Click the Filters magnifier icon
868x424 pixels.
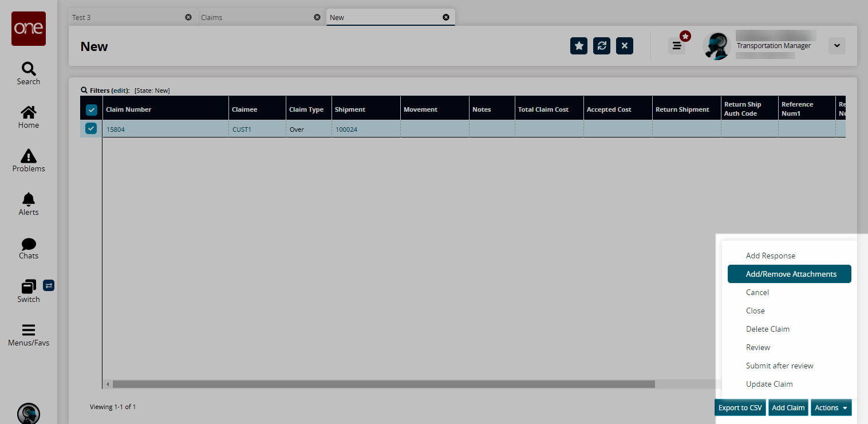tap(84, 91)
